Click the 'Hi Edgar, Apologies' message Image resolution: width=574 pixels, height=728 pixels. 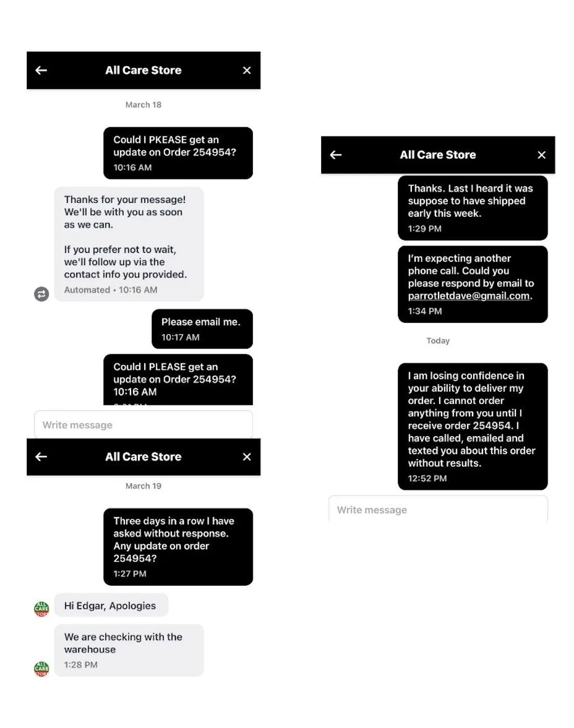(x=111, y=605)
